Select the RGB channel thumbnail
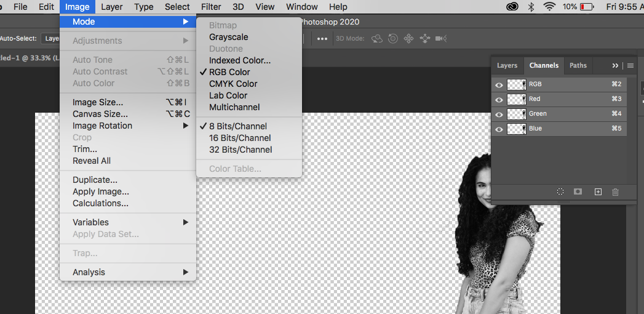 [517, 85]
